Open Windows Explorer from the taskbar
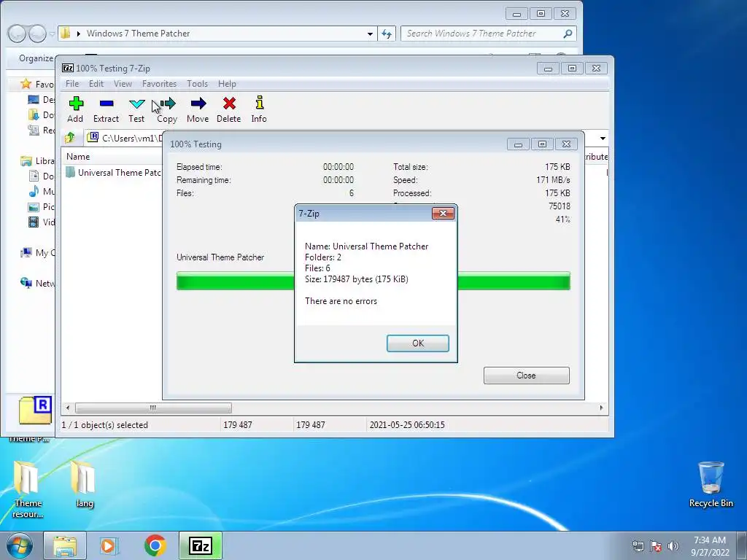 click(65, 546)
